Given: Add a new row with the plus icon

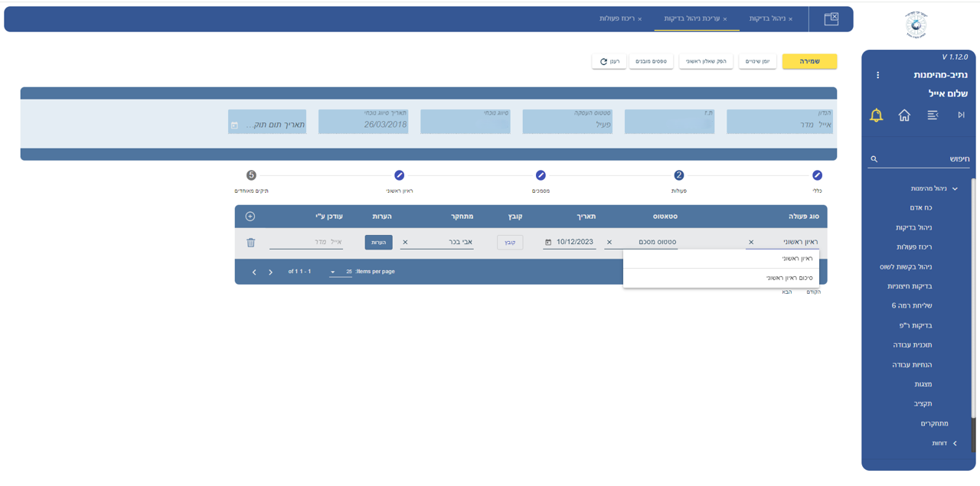Looking at the screenshot, I should [x=250, y=217].
